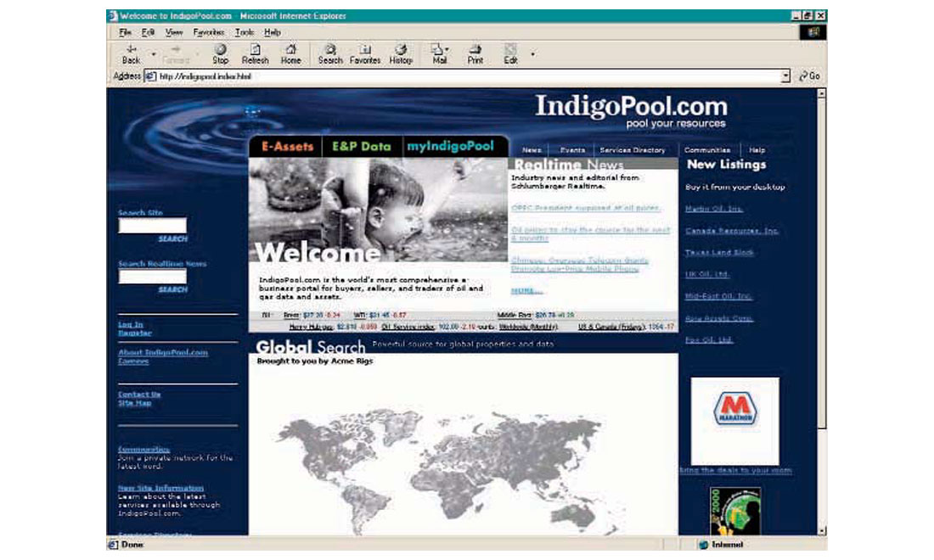Stop page loading with the Stop icon
The image size is (934, 560).
tap(221, 49)
